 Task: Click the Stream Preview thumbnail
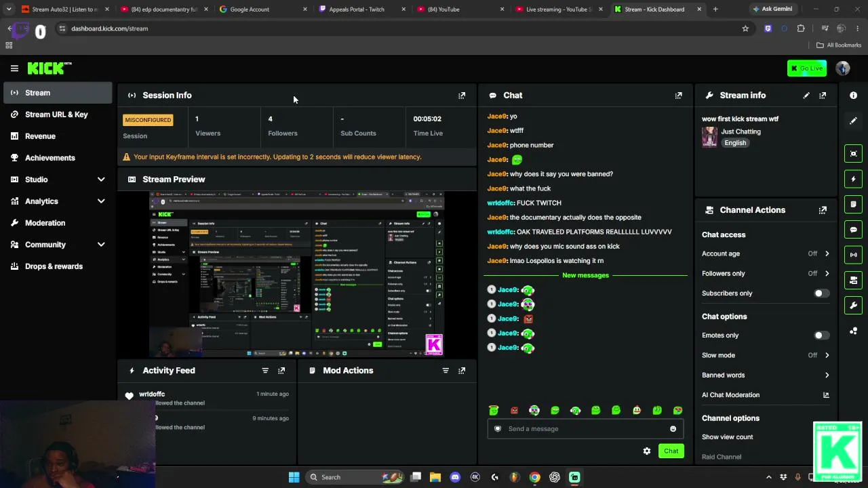296,274
